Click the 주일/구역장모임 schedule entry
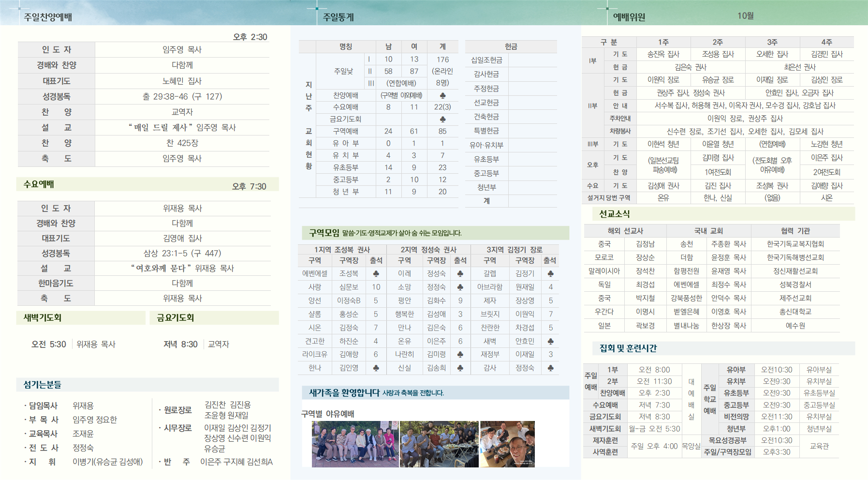 click(728, 452)
